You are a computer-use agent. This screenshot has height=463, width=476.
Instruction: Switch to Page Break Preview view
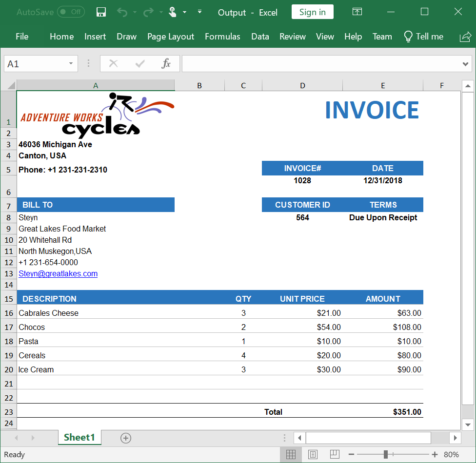[x=335, y=455]
